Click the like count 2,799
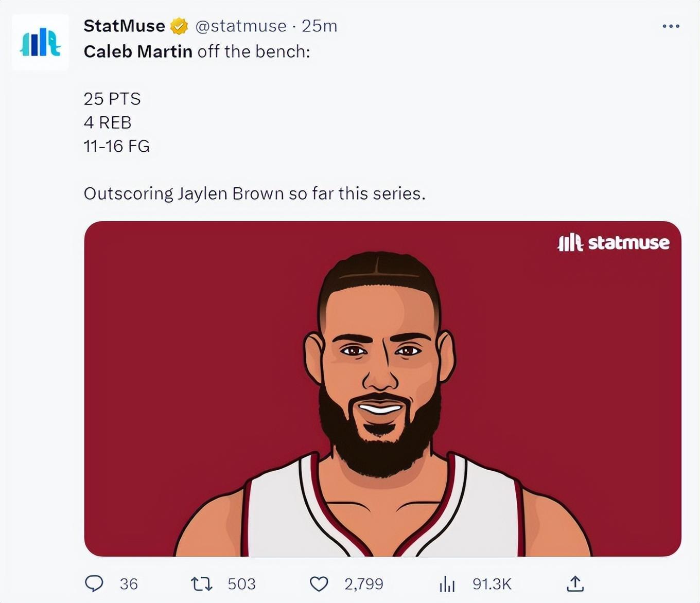 click(x=364, y=584)
